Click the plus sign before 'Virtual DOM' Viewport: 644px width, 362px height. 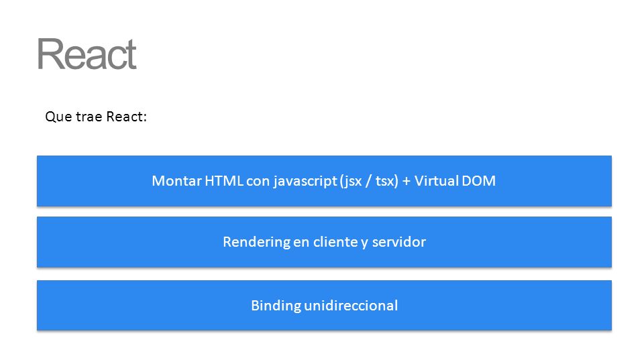click(x=407, y=182)
